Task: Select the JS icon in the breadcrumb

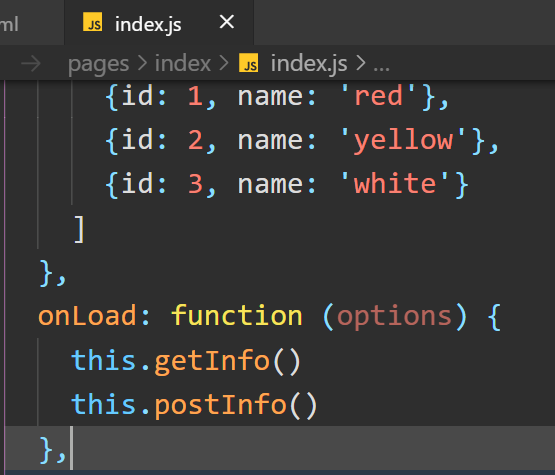Action: coord(248,63)
